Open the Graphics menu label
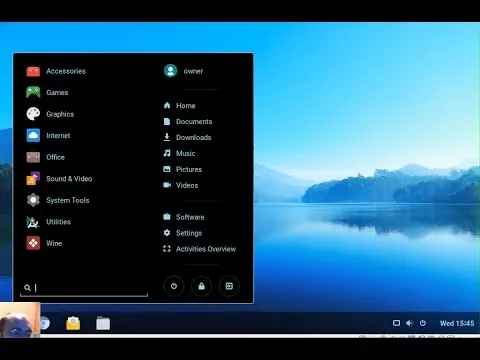 [60, 114]
